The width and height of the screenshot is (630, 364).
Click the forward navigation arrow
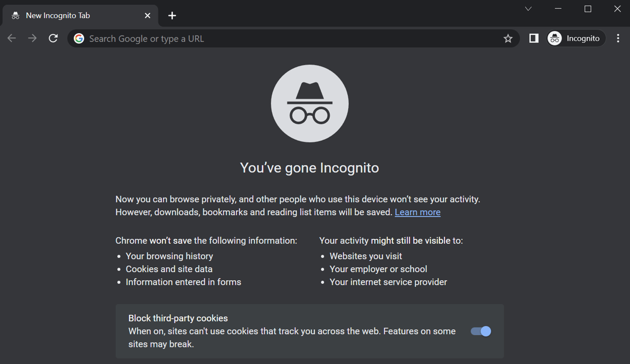(32, 38)
